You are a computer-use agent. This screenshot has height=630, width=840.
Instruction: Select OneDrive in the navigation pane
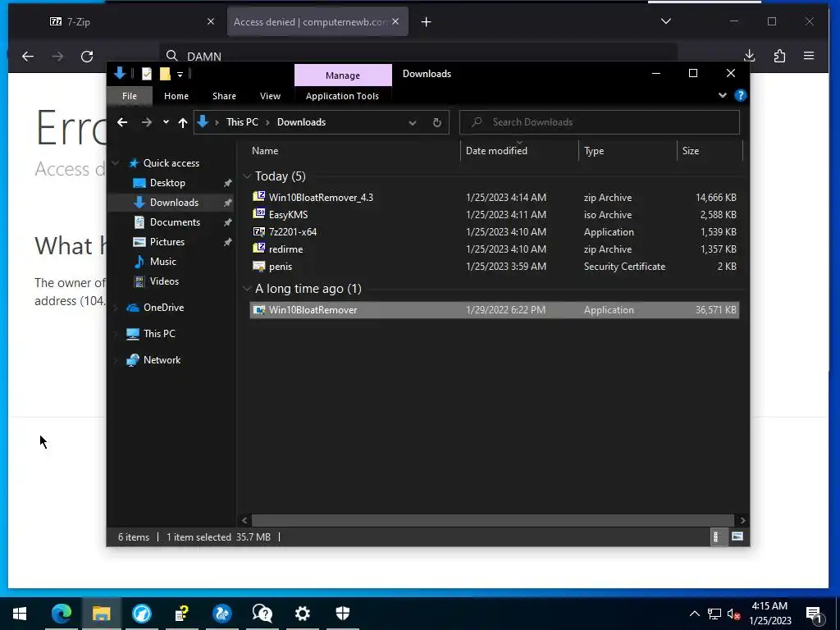[163, 308]
